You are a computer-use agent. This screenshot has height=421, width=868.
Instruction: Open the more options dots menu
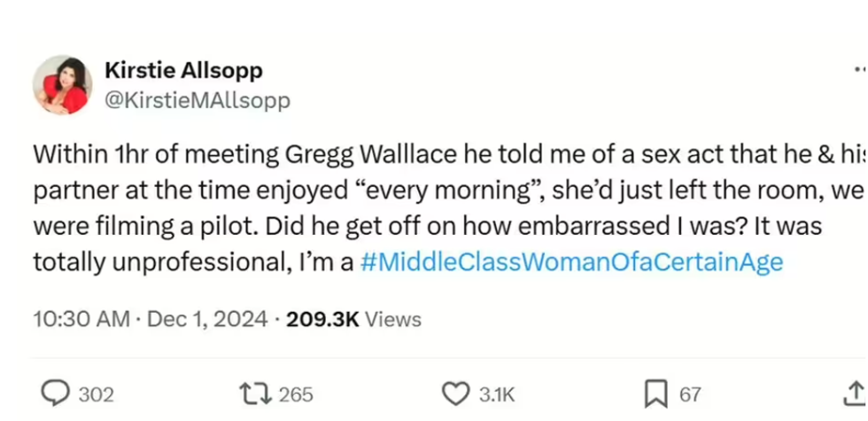point(859,68)
